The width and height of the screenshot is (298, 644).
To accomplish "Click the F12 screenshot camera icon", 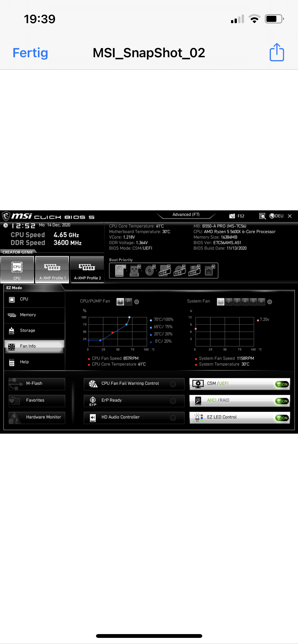I will click(x=232, y=216).
